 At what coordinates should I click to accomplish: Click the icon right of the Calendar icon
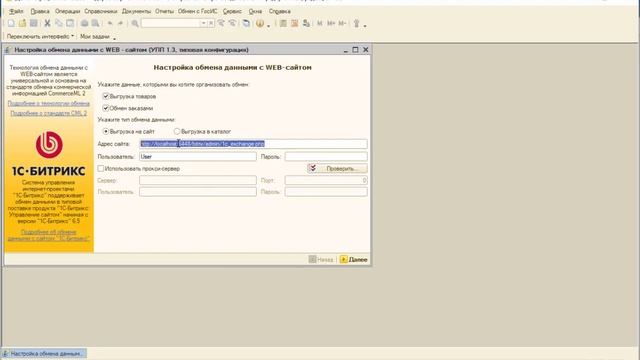coord(306,23)
